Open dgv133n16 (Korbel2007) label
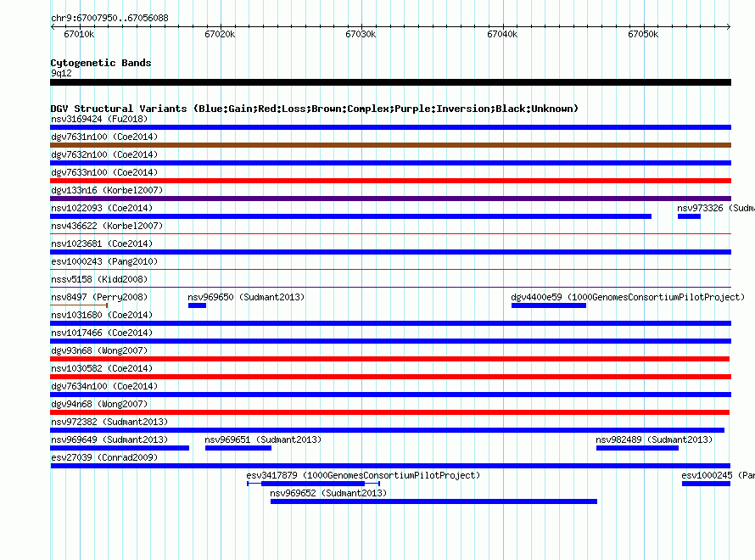This screenshot has height=560, width=755. (107, 190)
